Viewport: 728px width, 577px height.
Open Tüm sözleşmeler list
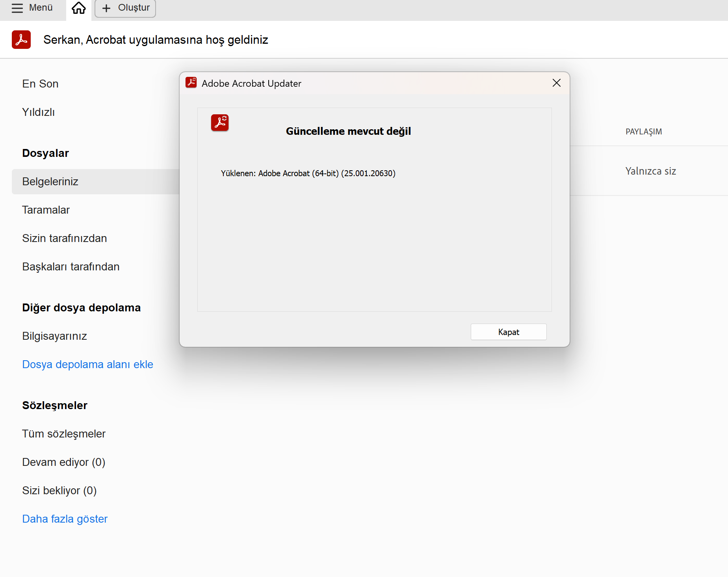point(63,434)
